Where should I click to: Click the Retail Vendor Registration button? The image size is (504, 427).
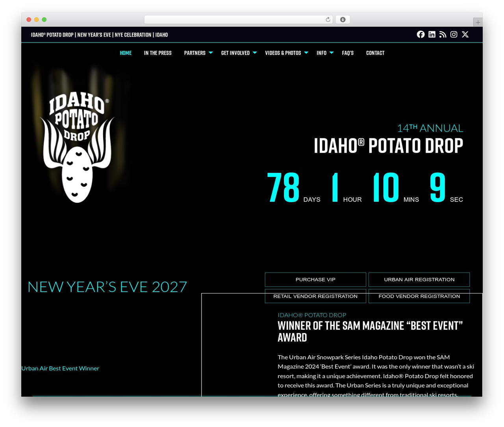[x=315, y=296]
